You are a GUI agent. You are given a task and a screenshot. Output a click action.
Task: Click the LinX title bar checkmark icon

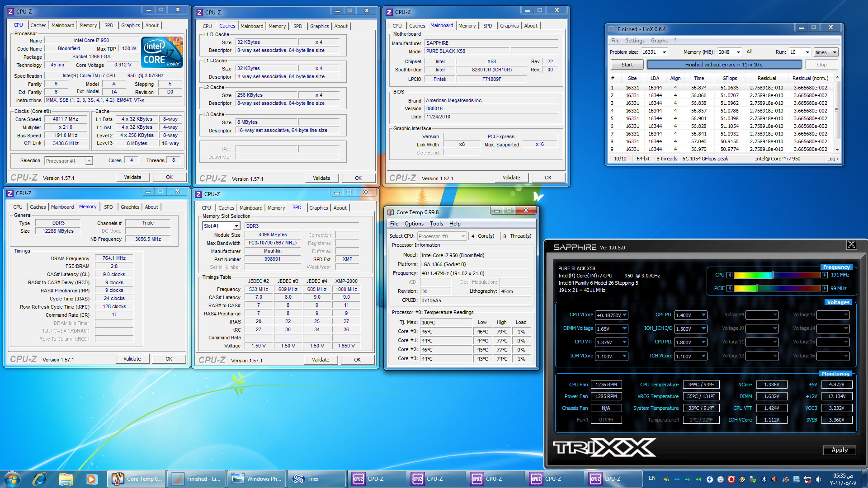click(612, 29)
